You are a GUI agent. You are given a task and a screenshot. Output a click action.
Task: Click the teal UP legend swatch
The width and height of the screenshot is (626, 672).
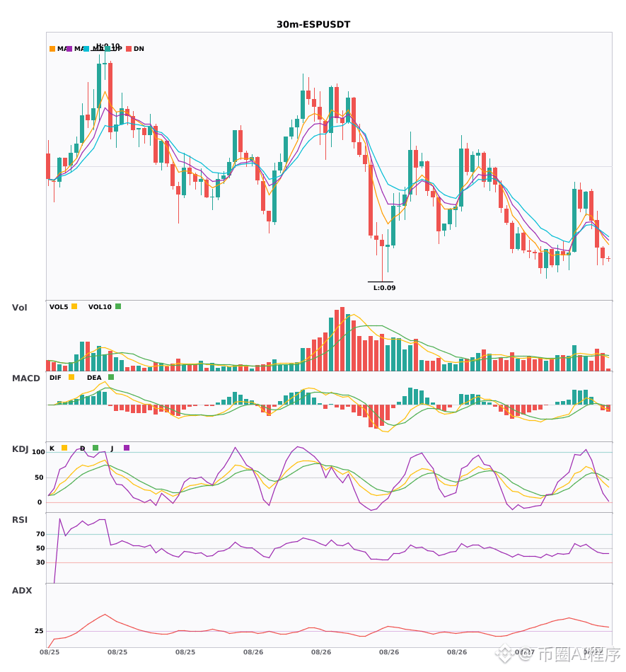108,49
